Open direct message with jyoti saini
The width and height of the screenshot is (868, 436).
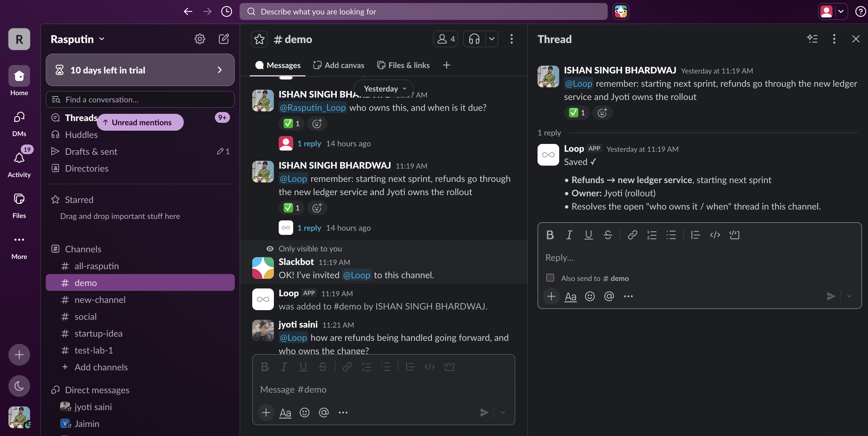[x=140, y=407]
